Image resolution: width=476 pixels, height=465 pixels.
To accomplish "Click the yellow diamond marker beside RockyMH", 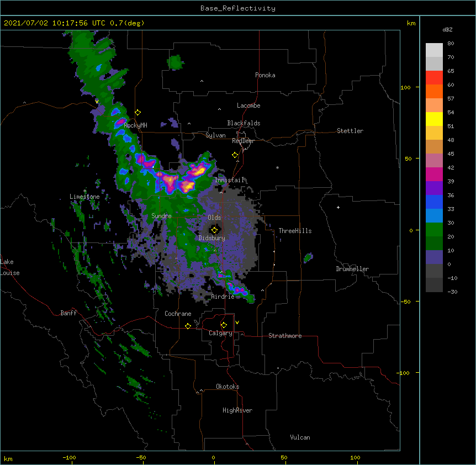I will pos(138,113).
